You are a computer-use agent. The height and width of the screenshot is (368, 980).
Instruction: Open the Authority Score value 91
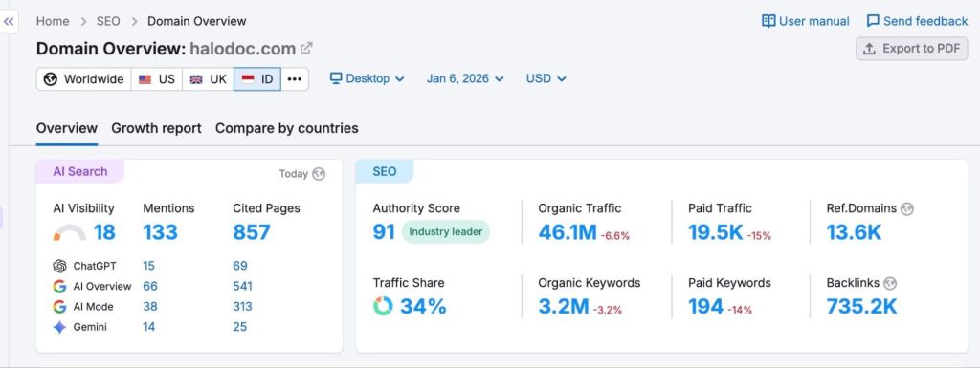click(x=384, y=232)
